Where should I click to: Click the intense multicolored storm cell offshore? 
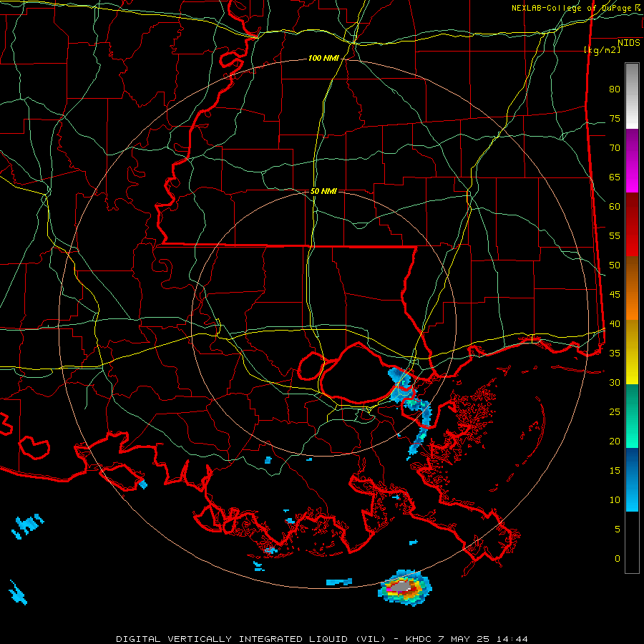click(405, 587)
